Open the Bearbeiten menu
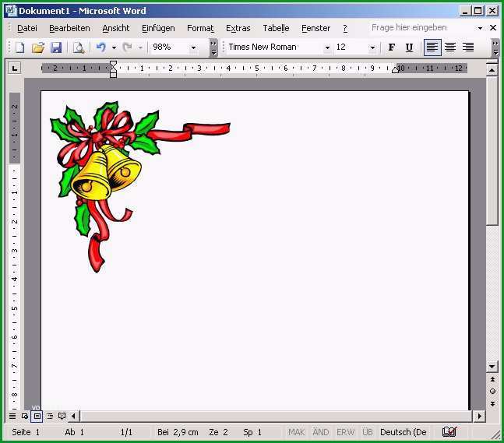Image resolution: width=504 pixels, height=443 pixels. coord(69,28)
